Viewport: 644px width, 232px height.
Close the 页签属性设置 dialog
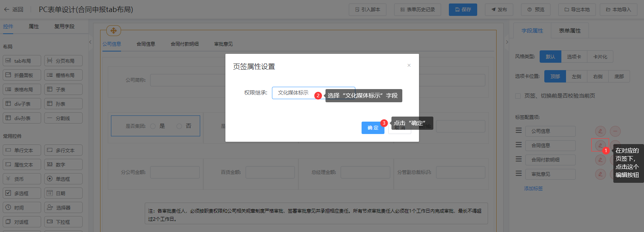coord(409,65)
